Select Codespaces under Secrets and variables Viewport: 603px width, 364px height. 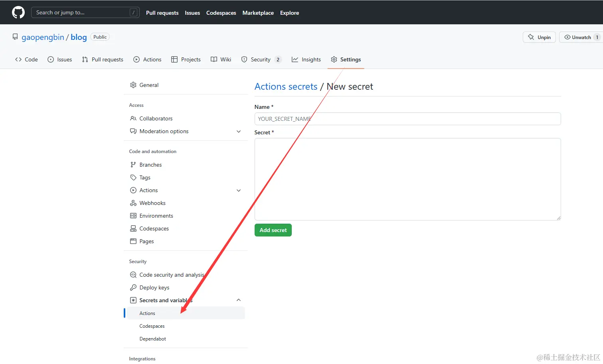pyautogui.click(x=186, y=326)
